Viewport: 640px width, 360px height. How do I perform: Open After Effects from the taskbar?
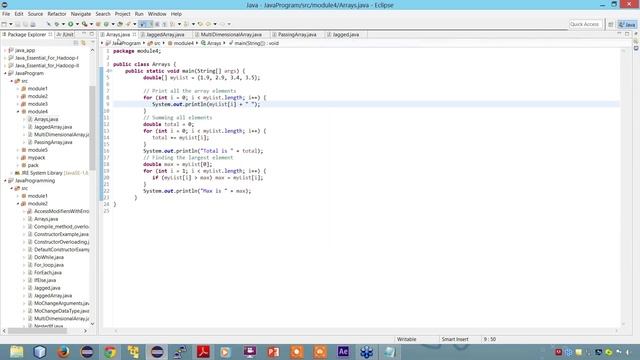pos(343,352)
